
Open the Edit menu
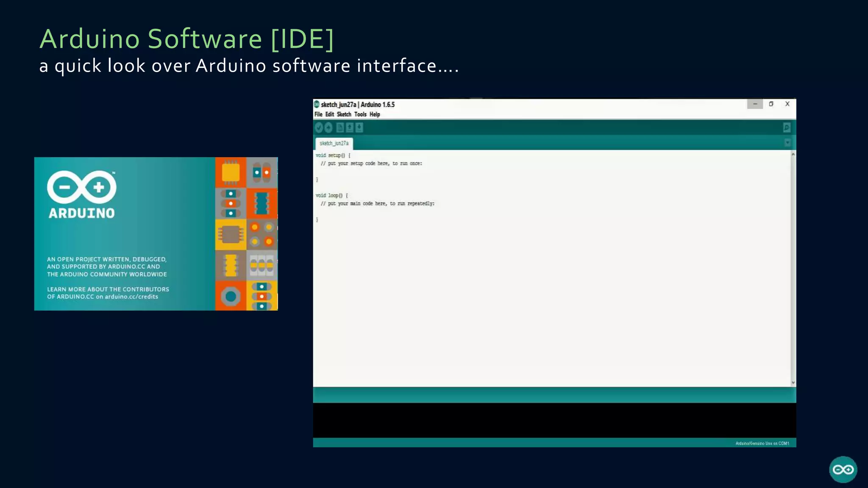pyautogui.click(x=330, y=114)
